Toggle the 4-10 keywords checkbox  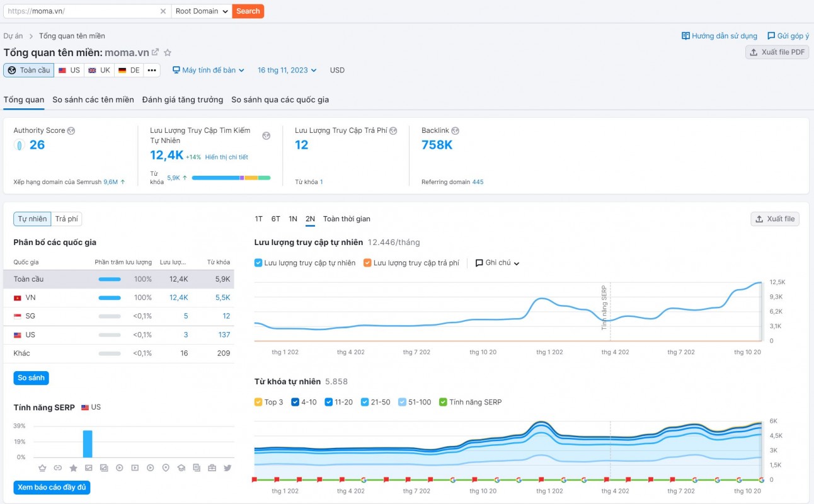(295, 402)
